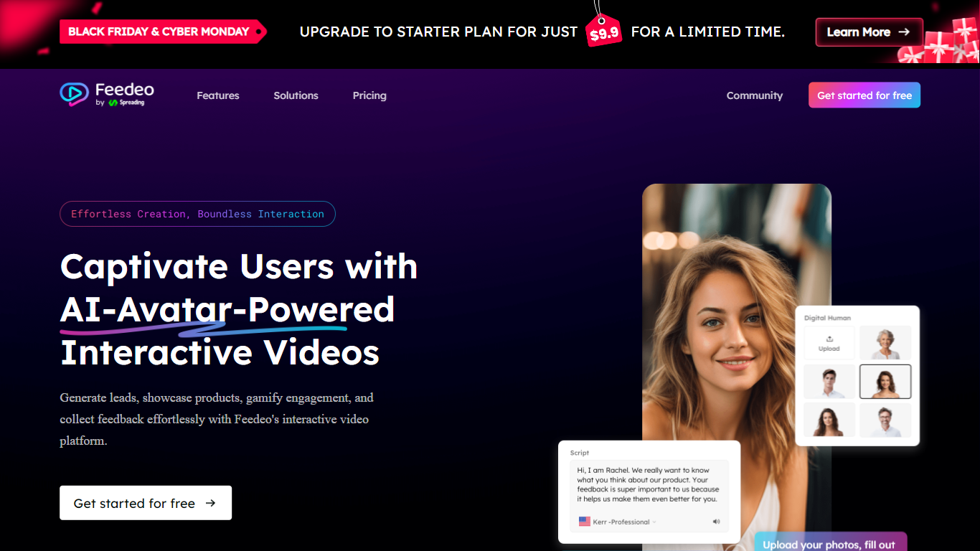Click the arrow icon in Learn More button
980x551 pixels.
pyautogui.click(x=904, y=32)
